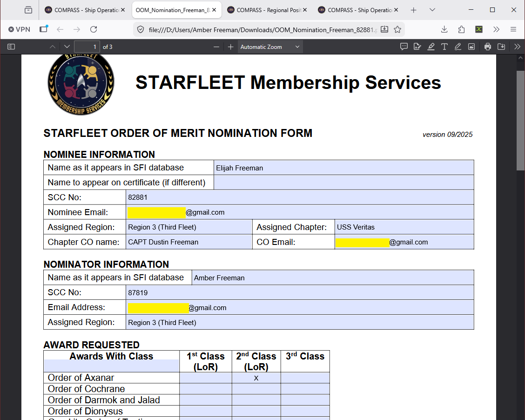Select the add image tool
525x420 pixels.
[x=471, y=47]
